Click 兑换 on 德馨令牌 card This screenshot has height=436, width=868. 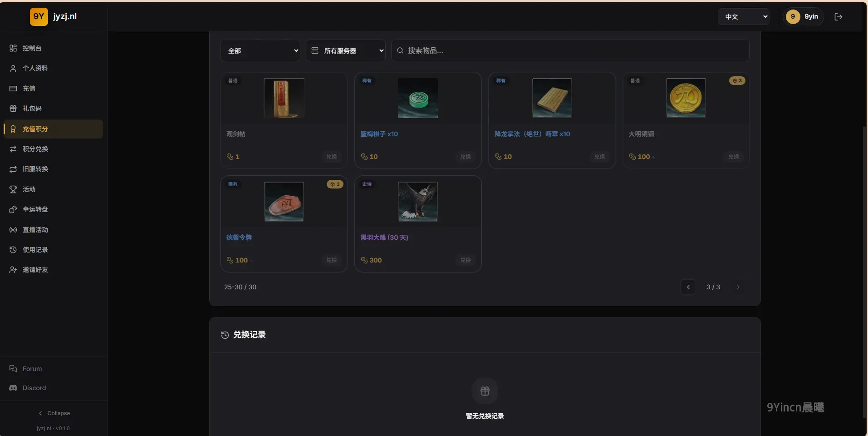coord(332,260)
